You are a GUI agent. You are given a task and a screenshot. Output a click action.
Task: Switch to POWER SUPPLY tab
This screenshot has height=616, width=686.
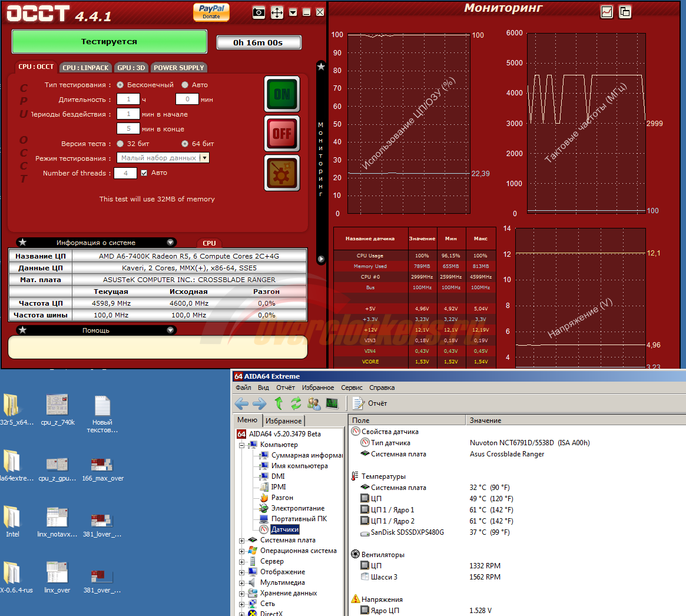179,67
